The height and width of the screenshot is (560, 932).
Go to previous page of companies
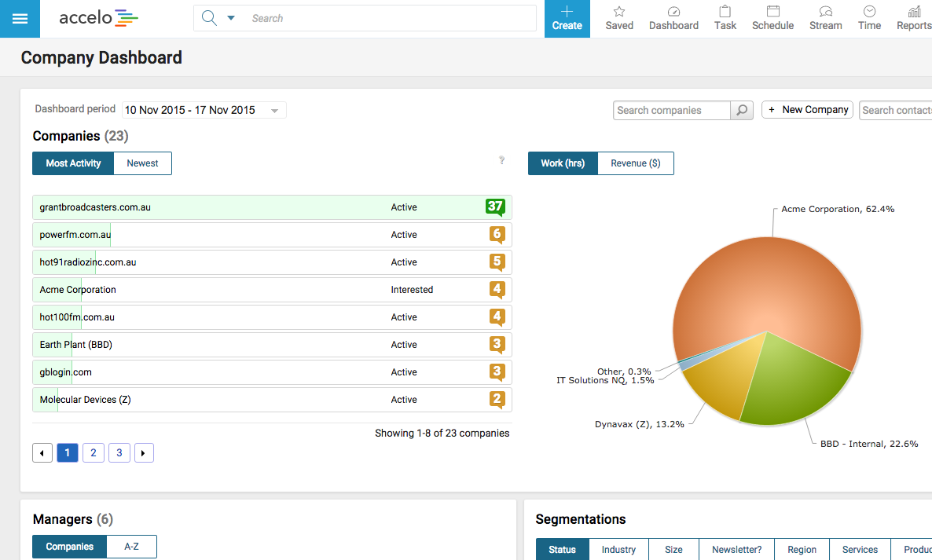(42, 453)
